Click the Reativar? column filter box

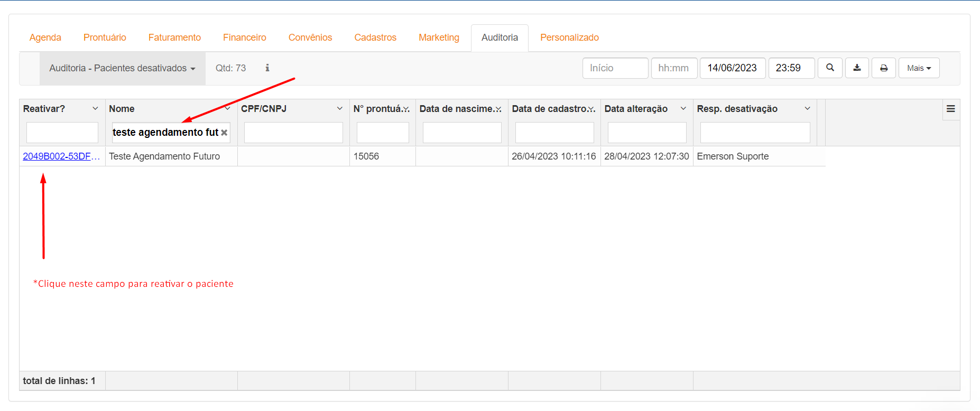[x=62, y=133]
